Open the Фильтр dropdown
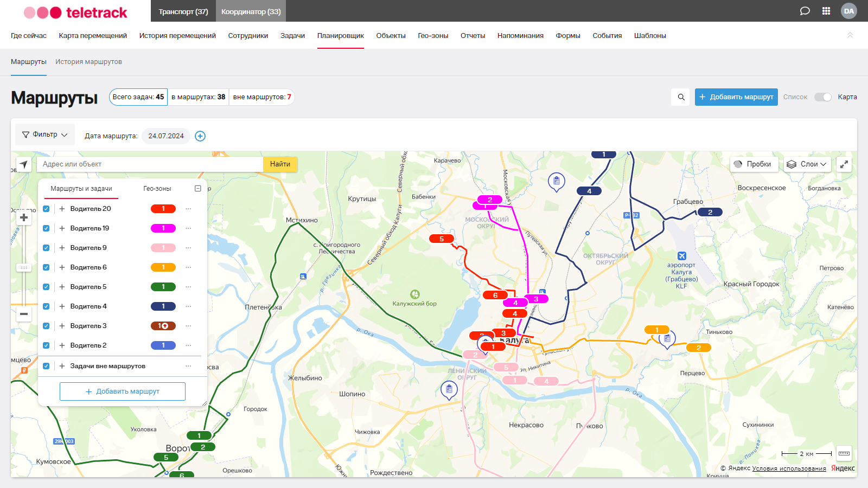 (44, 134)
